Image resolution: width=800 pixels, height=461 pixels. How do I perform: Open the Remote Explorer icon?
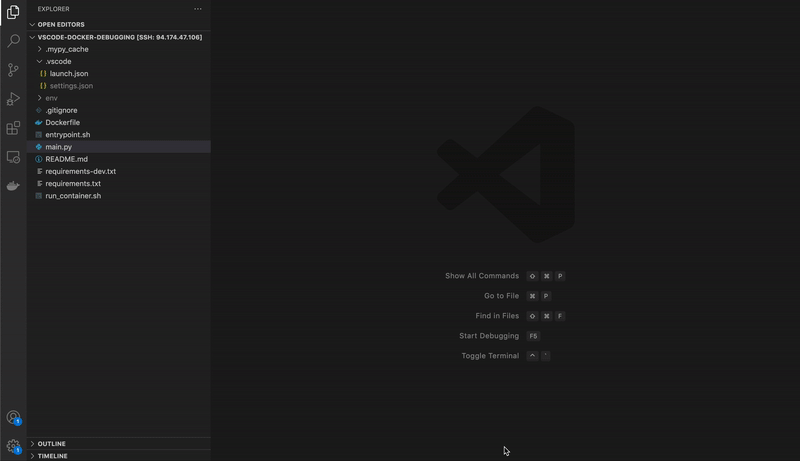pyautogui.click(x=13, y=157)
